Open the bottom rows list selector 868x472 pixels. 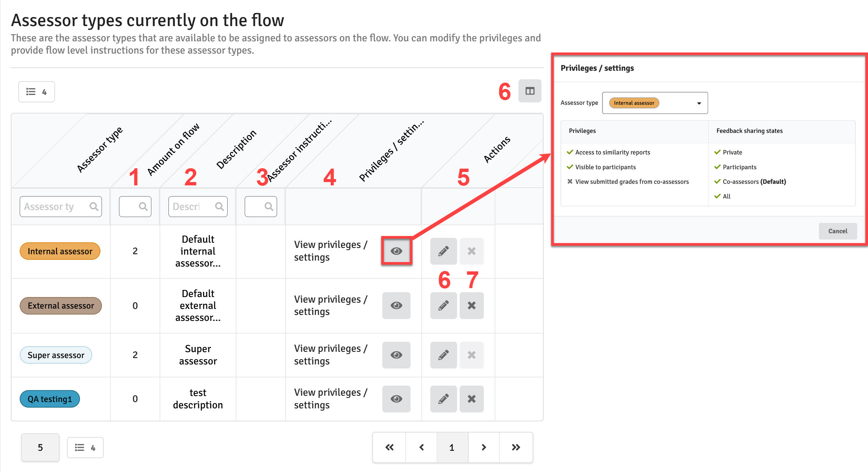pos(85,447)
